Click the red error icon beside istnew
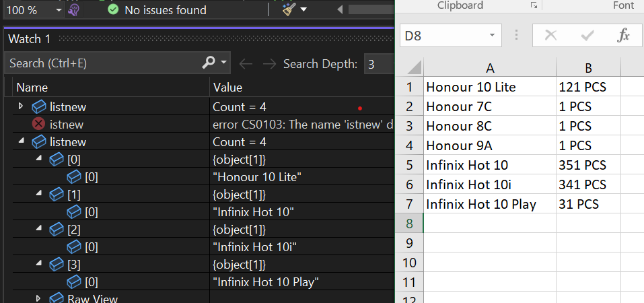Image resolution: width=644 pixels, height=303 pixels. (38, 124)
